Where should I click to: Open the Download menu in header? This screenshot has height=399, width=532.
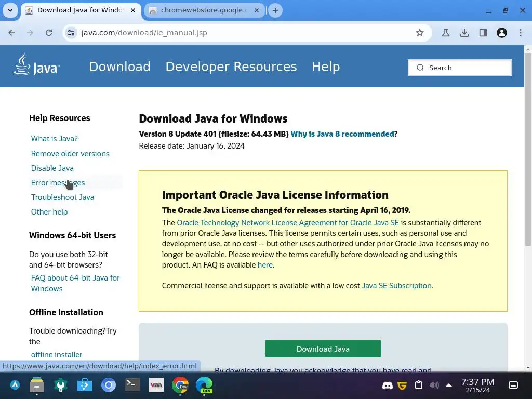click(x=119, y=66)
